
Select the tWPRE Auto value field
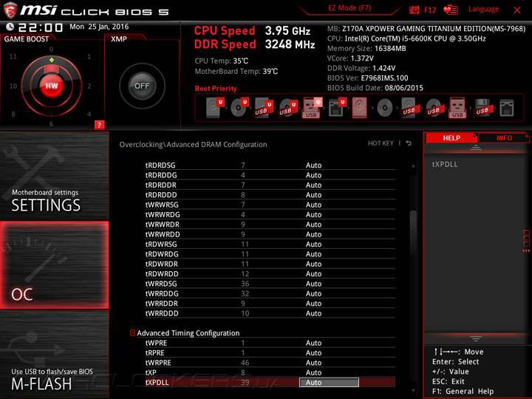pyautogui.click(x=313, y=343)
